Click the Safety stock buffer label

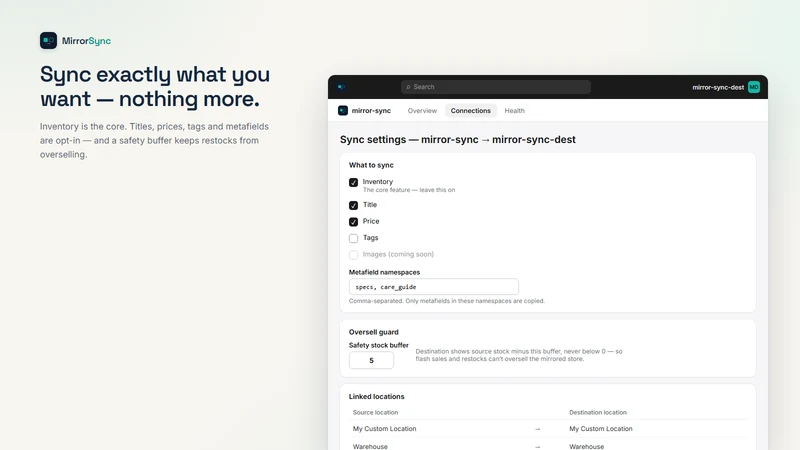coord(379,345)
